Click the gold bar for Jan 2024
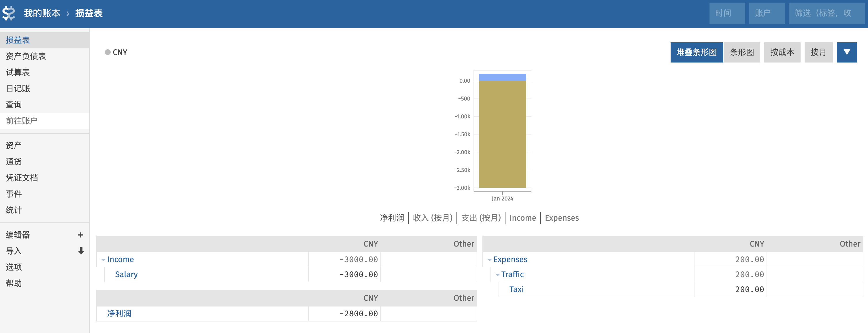This screenshot has height=333, width=868. [x=502, y=134]
